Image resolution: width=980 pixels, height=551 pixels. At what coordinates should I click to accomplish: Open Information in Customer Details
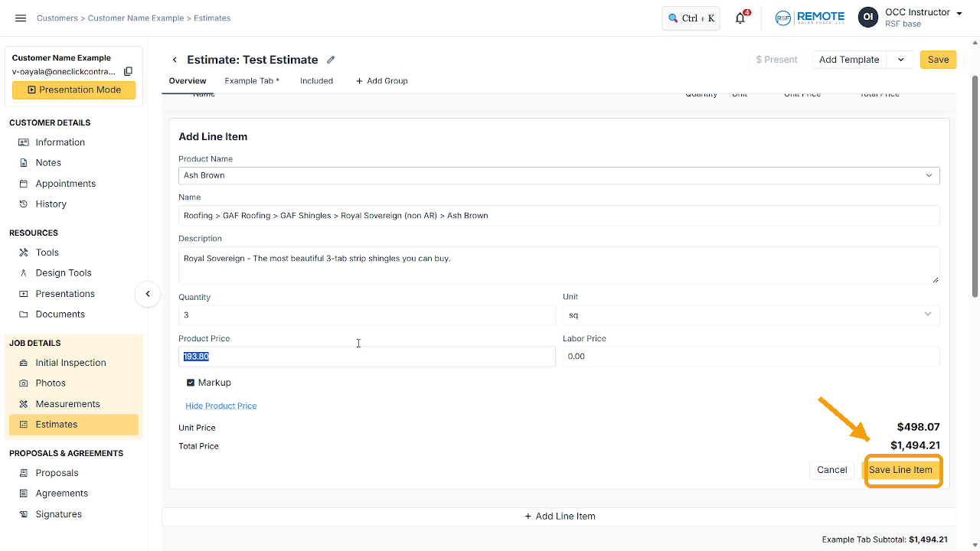click(x=60, y=142)
